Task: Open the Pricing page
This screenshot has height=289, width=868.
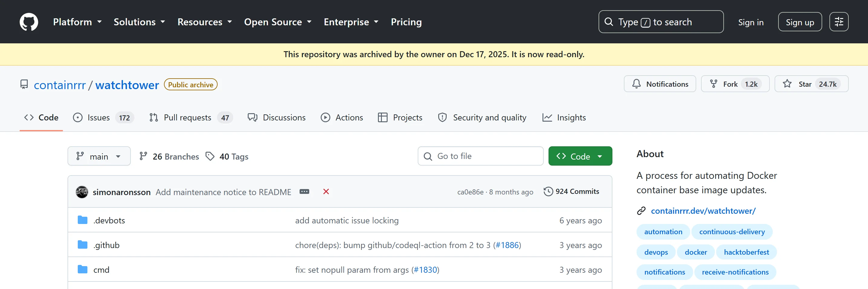Action: tap(406, 22)
